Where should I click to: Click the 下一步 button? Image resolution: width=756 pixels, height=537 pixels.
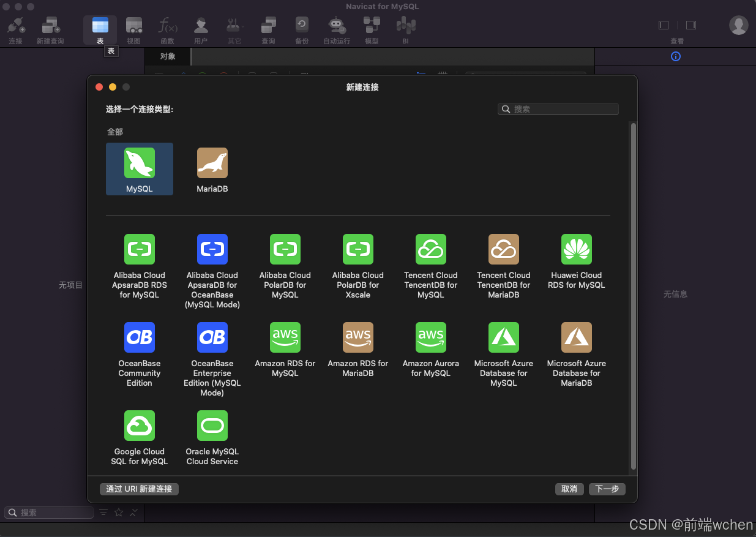pyautogui.click(x=607, y=489)
